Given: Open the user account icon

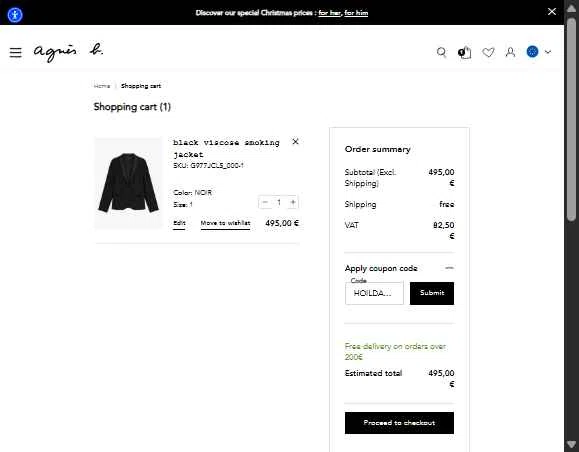Looking at the screenshot, I should [510, 52].
